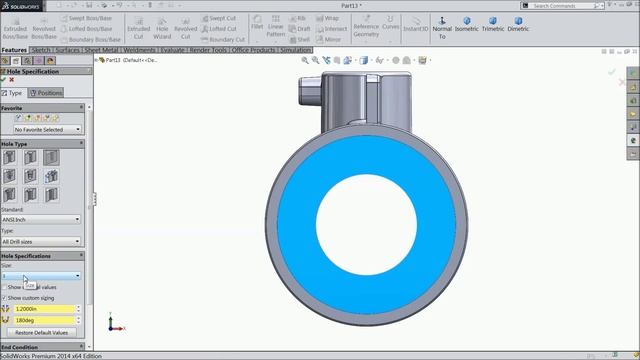Switch to Isometric view
The image size is (640, 360).
[467, 24]
